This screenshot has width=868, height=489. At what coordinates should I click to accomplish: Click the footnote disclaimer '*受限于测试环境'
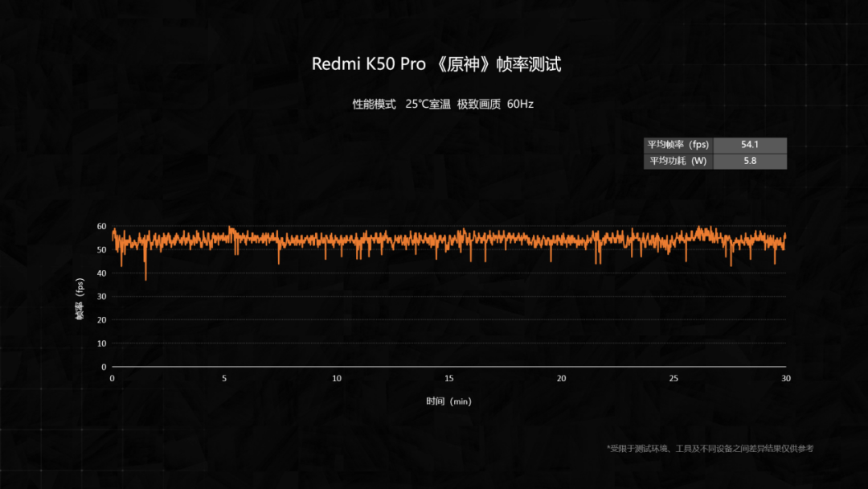coord(637,449)
